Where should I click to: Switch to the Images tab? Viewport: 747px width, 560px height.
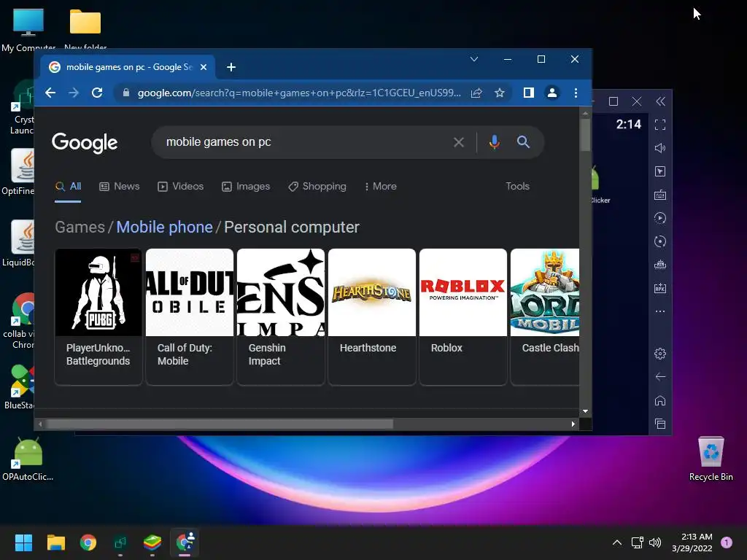pos(246,186)
